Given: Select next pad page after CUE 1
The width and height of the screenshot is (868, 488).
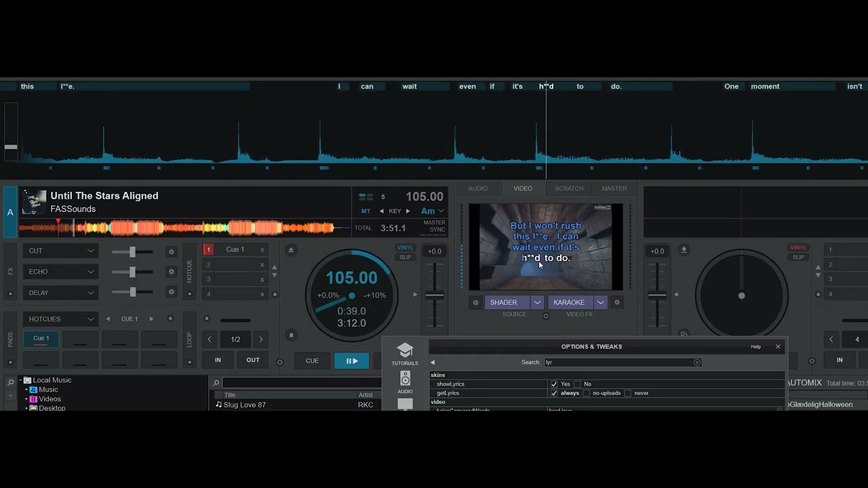Looking at the screenshot, I should click(151, 319).
